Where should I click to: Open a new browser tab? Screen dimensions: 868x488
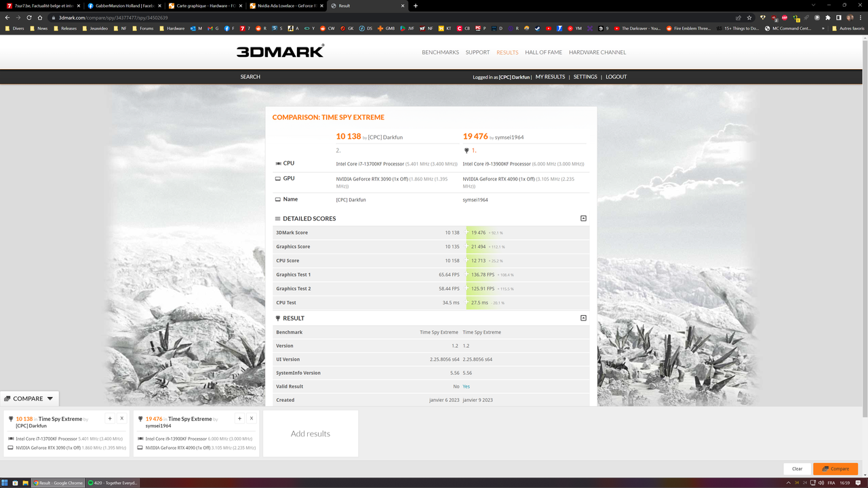click(x=416, y=5)
